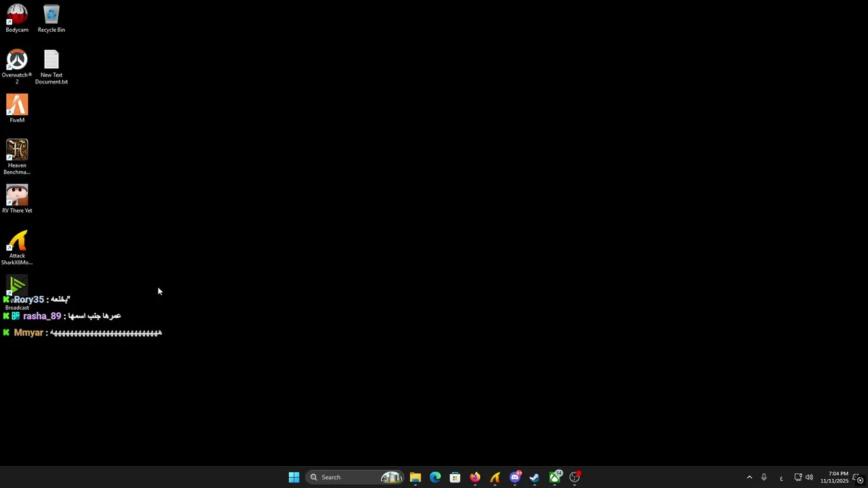Image resolution: width=868 pixels, height=488 pixels.
Task: Open the Attack Shark app in taskbar
Action: [x=495, y=477]
